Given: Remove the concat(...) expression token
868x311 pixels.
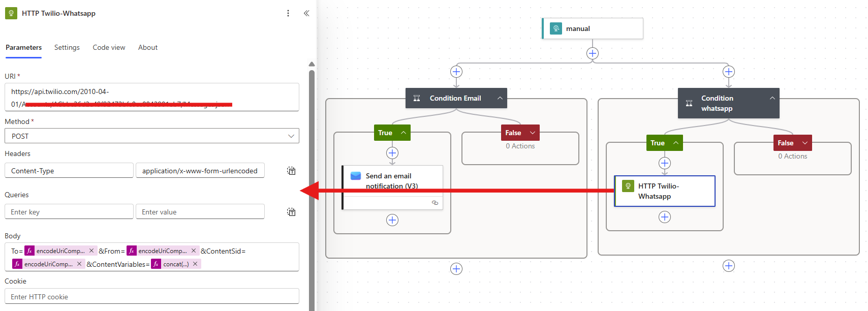Looking at the screenshot, I should [x=195, y=264].
